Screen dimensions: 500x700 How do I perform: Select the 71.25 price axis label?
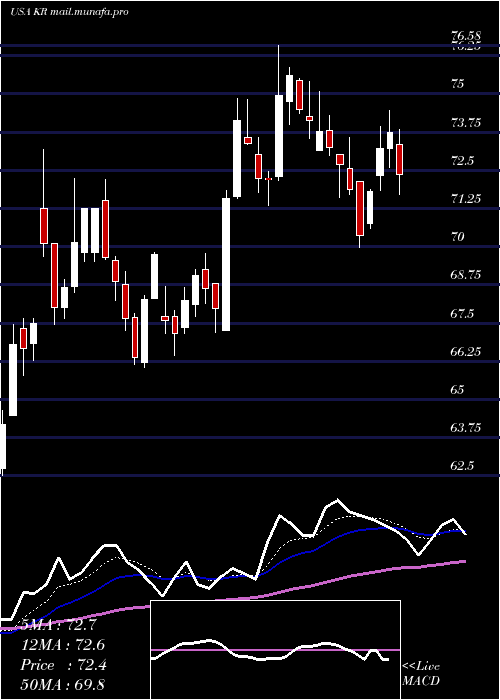(x=466, y=199)
